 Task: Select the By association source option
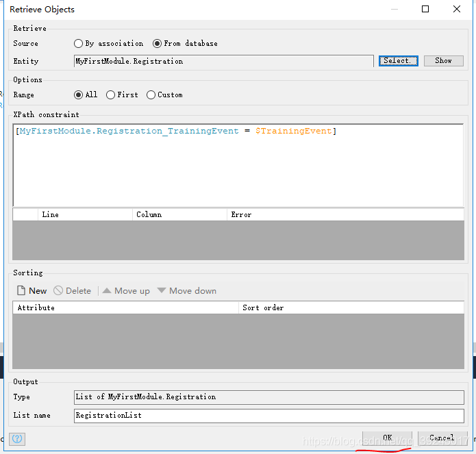[79, 44]
